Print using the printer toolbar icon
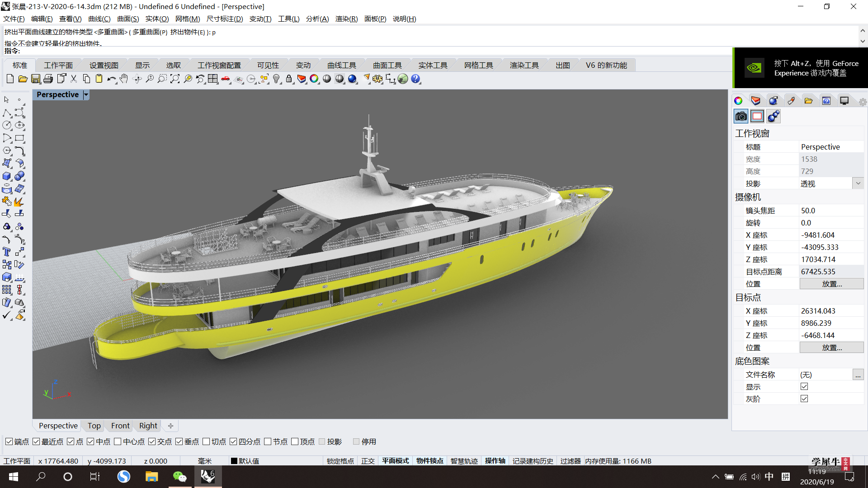Screen dimensions: 868x488 [x=48, y=79]
